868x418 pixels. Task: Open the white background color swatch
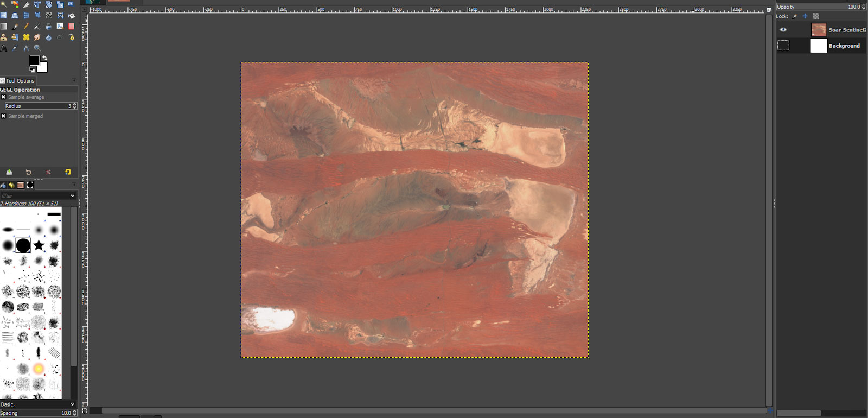point(43,67)
